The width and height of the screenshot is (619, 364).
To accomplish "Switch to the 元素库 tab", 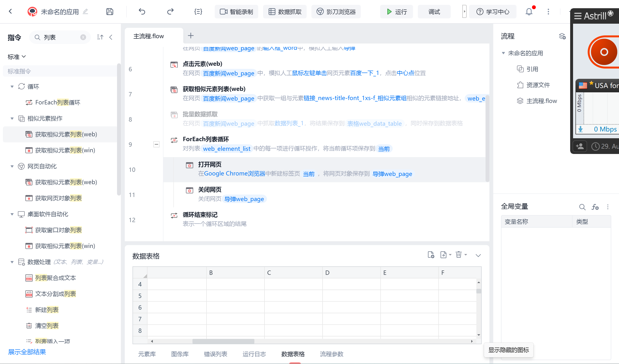I will 147,354.
